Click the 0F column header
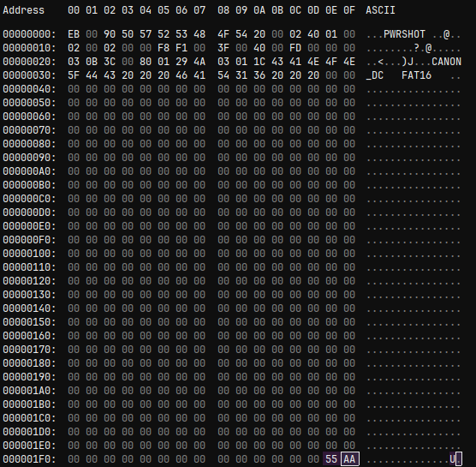Viewport: 476px width, 467px height. tap(349, 10)
